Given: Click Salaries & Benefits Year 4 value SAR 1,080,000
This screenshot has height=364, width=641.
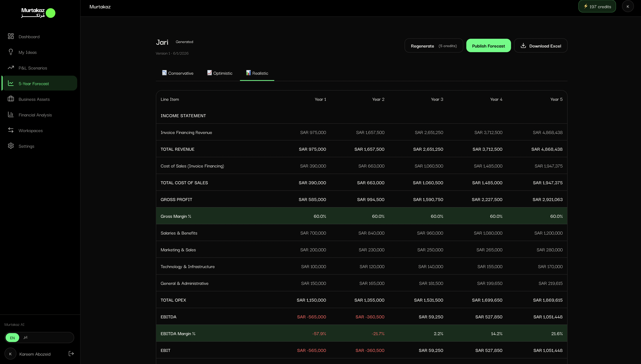Looking at the screenshot, I should (488, 233).
